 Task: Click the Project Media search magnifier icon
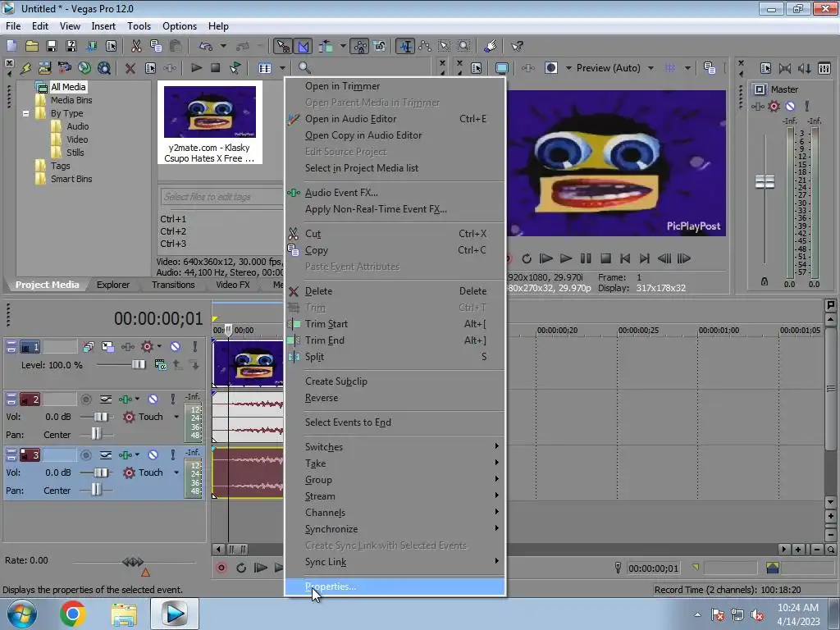coord(304,67)
